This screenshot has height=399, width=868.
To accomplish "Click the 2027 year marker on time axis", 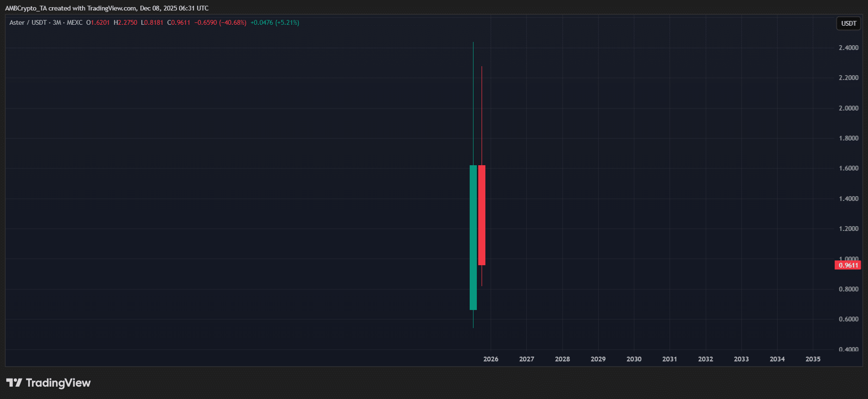I will tap(526, 359).
